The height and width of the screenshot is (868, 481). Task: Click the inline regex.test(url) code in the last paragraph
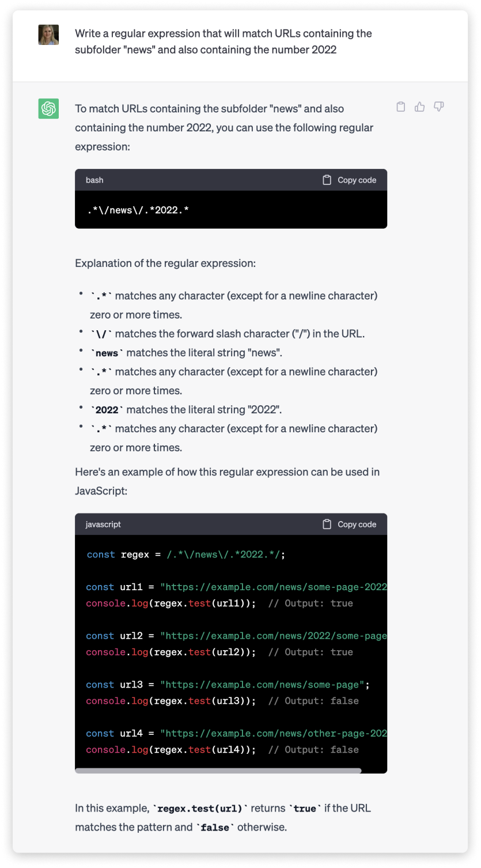point(200,808)
